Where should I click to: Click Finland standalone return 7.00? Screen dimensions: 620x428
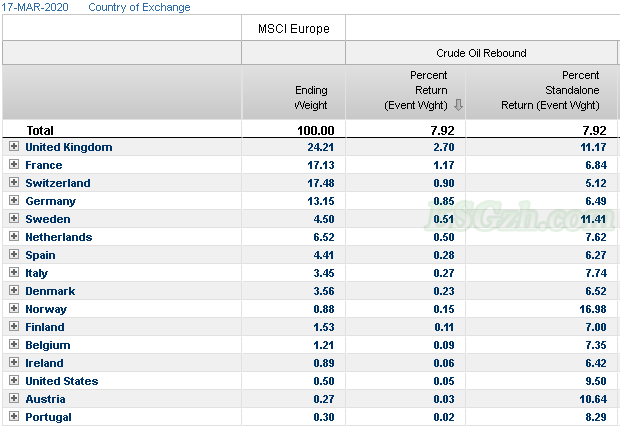(596, 327)
